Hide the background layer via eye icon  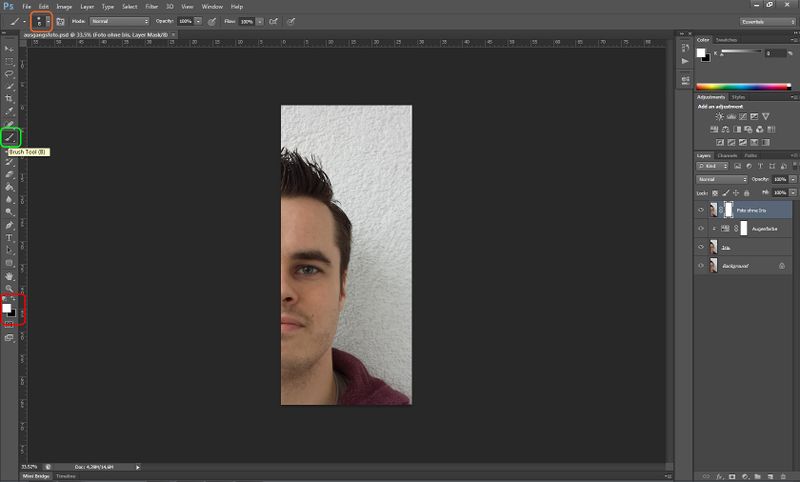tap(701, 266)
